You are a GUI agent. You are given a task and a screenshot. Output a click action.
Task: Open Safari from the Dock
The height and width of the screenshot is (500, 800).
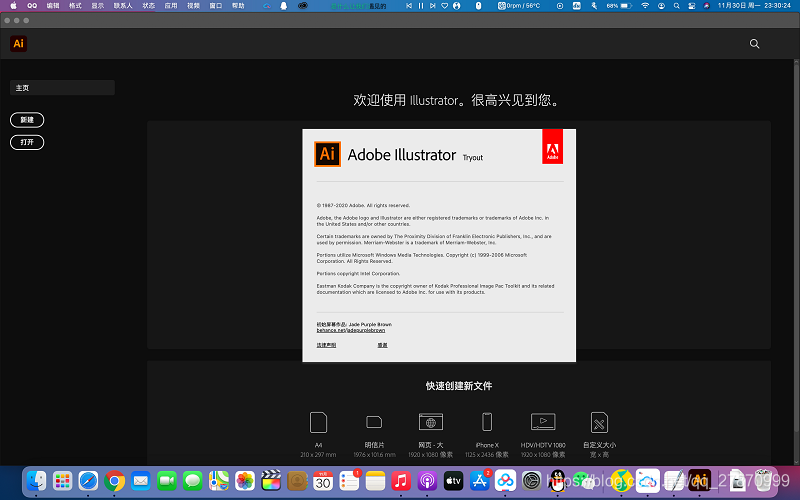click(x=88, y=481)
